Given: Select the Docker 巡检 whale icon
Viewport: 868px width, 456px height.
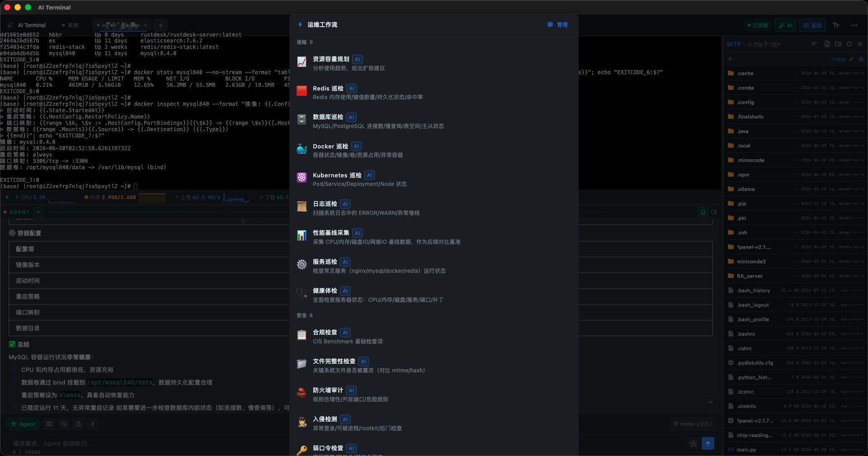Looking at the screenshot, I should tap(302, 149).
